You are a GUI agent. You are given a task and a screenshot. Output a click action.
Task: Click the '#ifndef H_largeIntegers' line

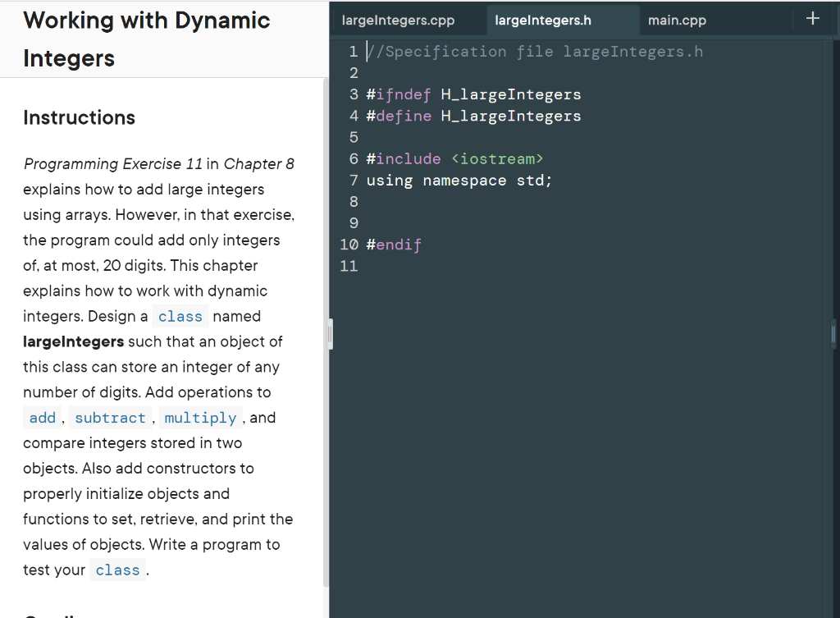tap(473, 94)
